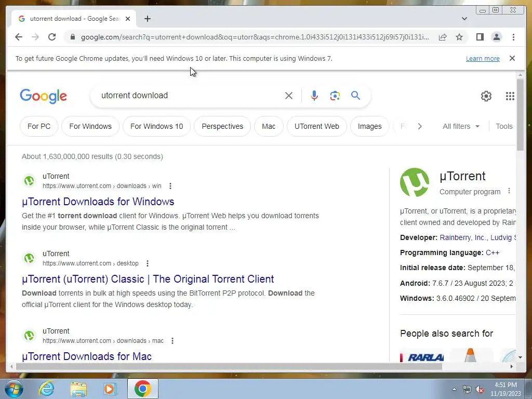This screenshot has width=532, height=399.
Task: Go back using the browser back arrow
Action: point(19,37)
